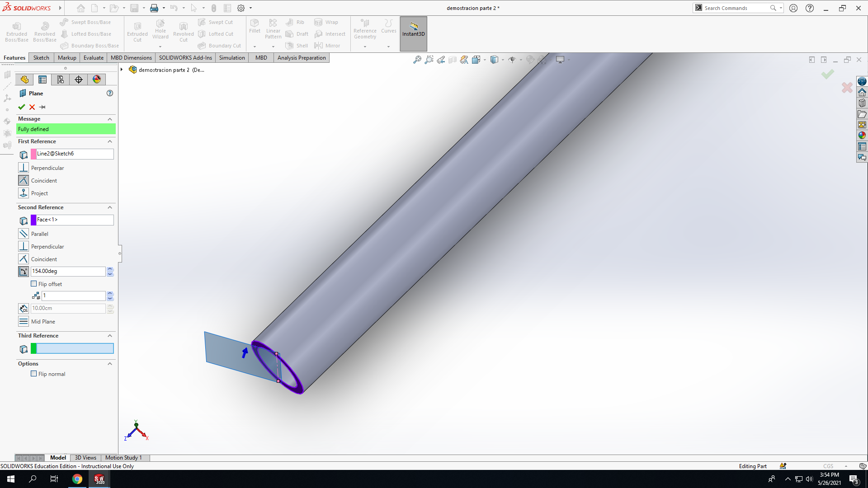Accept the plane with the green checkmark
Image resolution: width=868 pixels, height=488 pixels.
tap(21, 107)
